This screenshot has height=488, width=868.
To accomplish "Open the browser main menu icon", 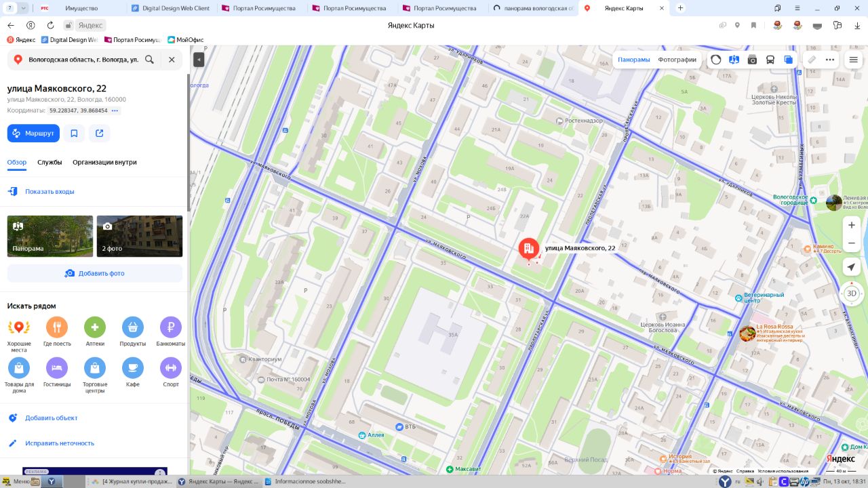I will tap(799, 8).
